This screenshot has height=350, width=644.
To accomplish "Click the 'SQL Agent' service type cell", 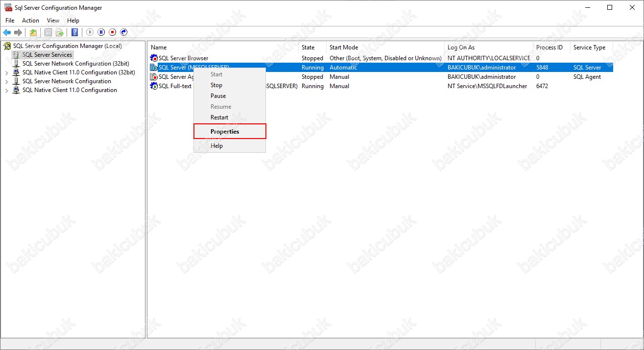I will pyautogui.click(x=587, y=77).
